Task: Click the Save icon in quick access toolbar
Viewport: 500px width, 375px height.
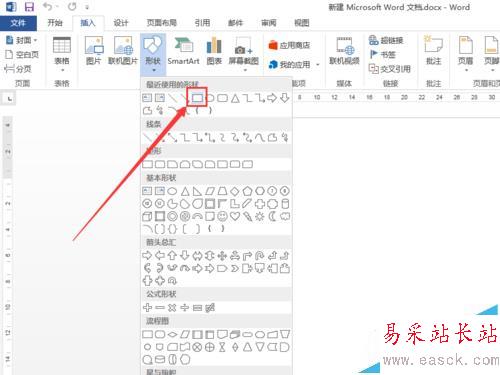Action: point(29,7)
